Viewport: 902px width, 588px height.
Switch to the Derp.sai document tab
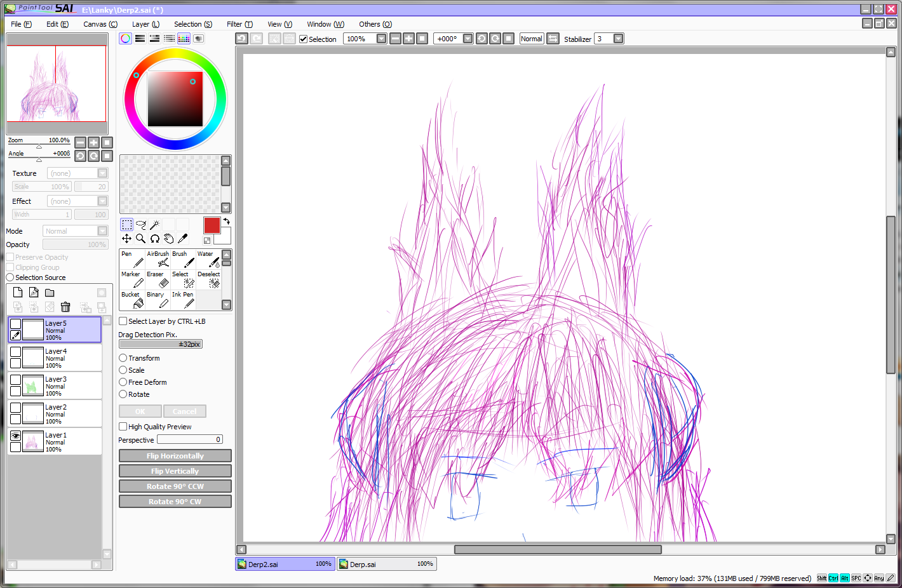pos(386,564)
